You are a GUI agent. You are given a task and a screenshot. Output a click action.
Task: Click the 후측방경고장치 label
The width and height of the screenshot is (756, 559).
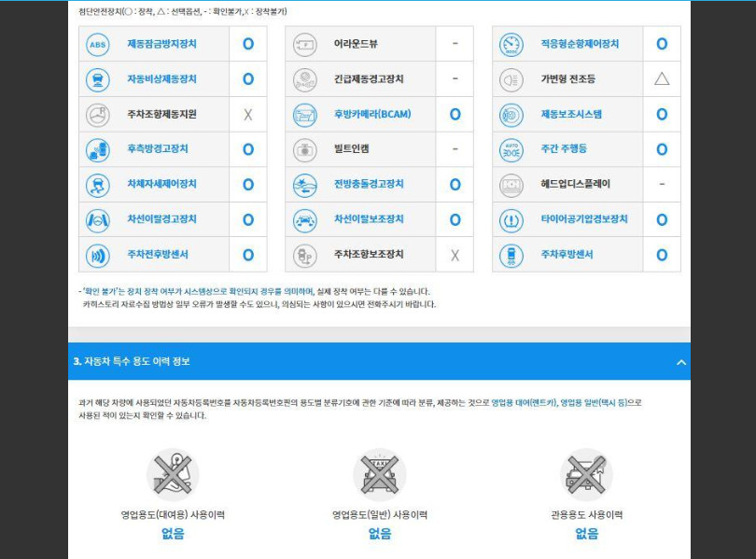pos(158,149)
